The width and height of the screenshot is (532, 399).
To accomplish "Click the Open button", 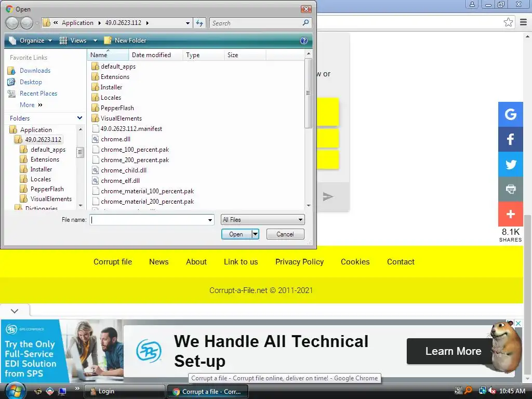I will (236, 234).
